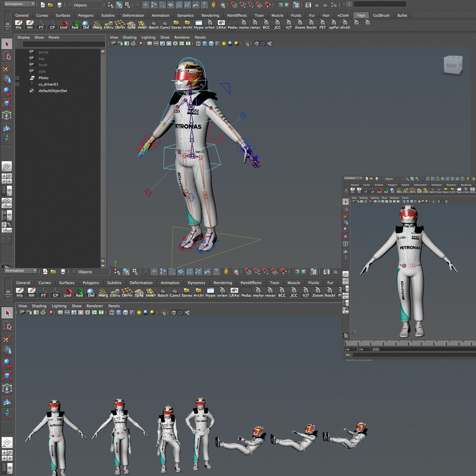Image resolution: width=476 pixels, height=476 pixels.
Task: Click the Single Perspective layout icon in top window
Action: (7, 166)
